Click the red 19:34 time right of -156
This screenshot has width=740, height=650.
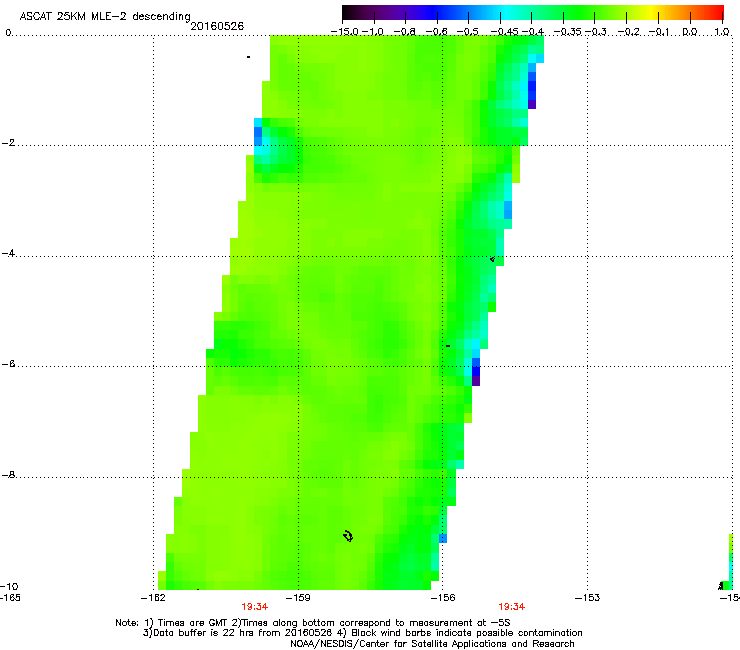click(x=512, y=607)
